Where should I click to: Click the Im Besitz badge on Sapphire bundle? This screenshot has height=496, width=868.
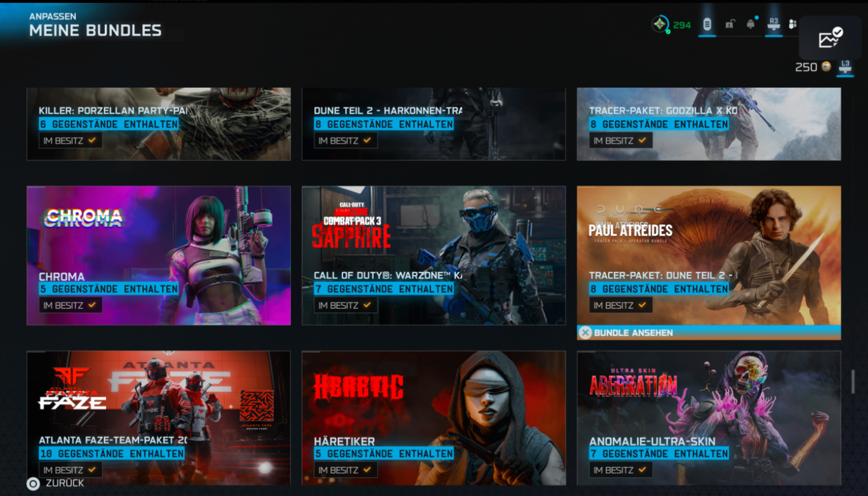[x=346, y=305]
